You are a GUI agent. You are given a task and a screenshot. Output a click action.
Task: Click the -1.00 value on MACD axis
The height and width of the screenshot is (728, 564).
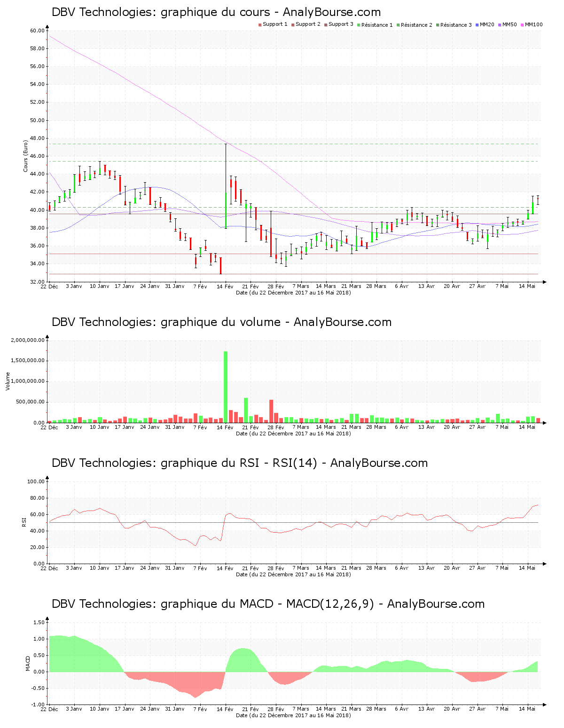[x=38, y=705]
